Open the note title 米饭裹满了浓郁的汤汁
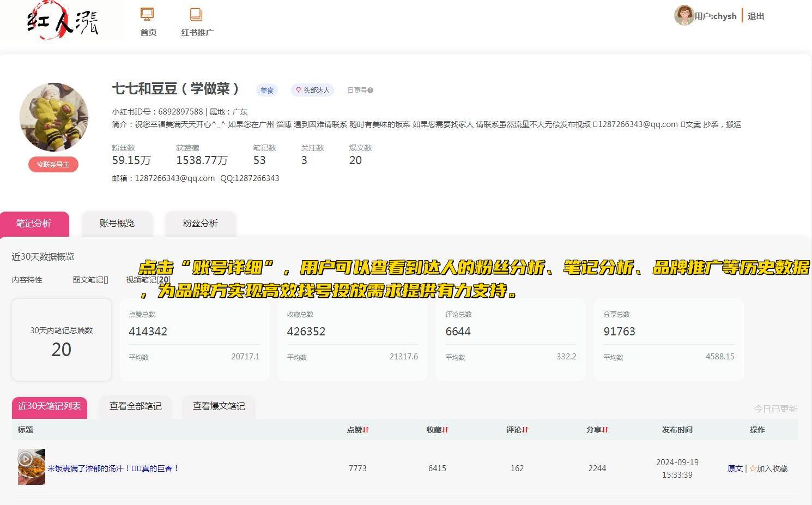The height and width of the screenshot is (505, 812). tap(113, 468)
